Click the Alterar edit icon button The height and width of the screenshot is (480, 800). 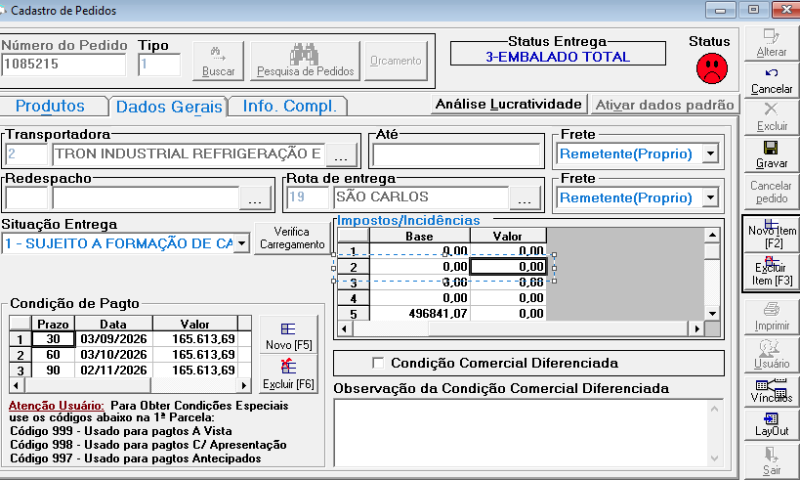(771, 44)
